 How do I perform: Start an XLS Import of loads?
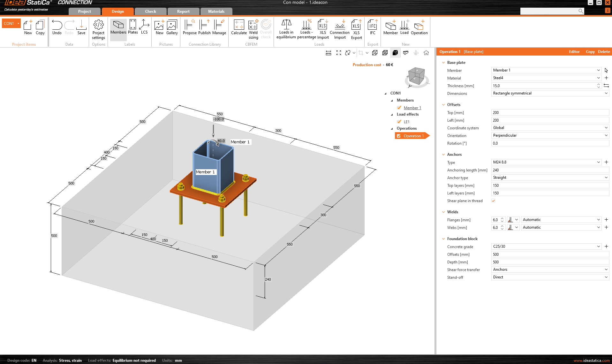[323, 29]
